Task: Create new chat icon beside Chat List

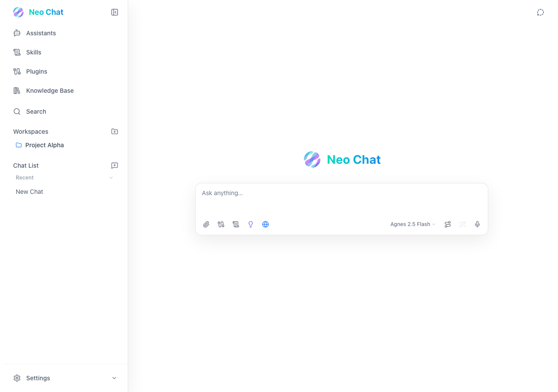Action: [x=115, y=166]
